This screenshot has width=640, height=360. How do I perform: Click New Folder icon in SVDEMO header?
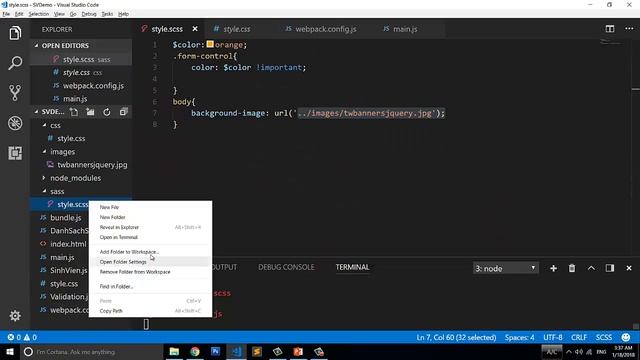point(90,112)
